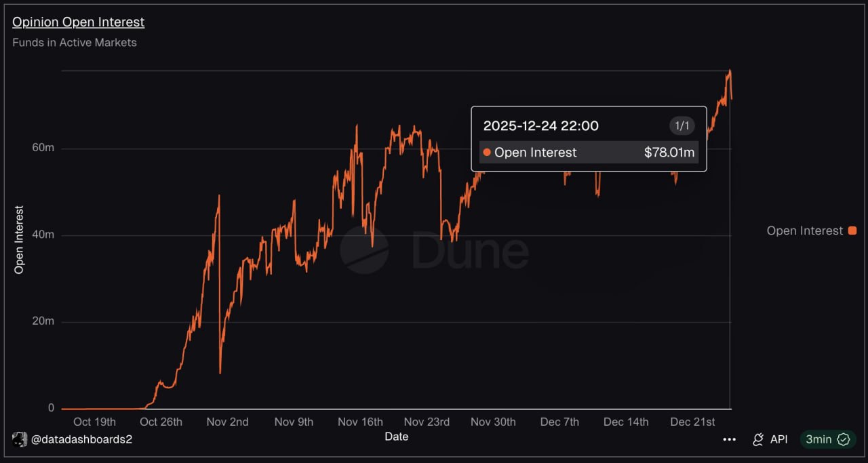Open the three-dots more options menu
868x463 pixels.
coord(730,439)
